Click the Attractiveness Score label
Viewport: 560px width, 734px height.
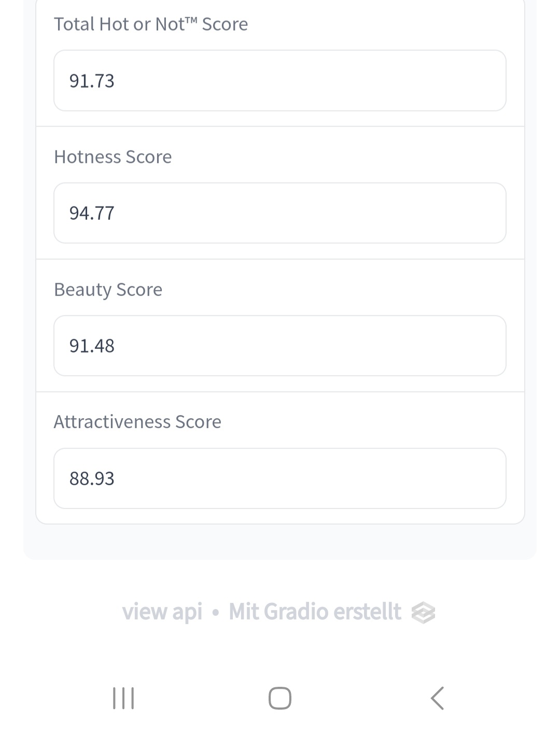[x=138, y=422]
